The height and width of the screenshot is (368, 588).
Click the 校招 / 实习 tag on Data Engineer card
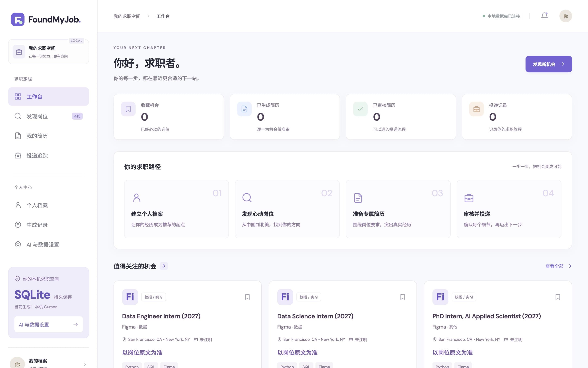[154, 297]
